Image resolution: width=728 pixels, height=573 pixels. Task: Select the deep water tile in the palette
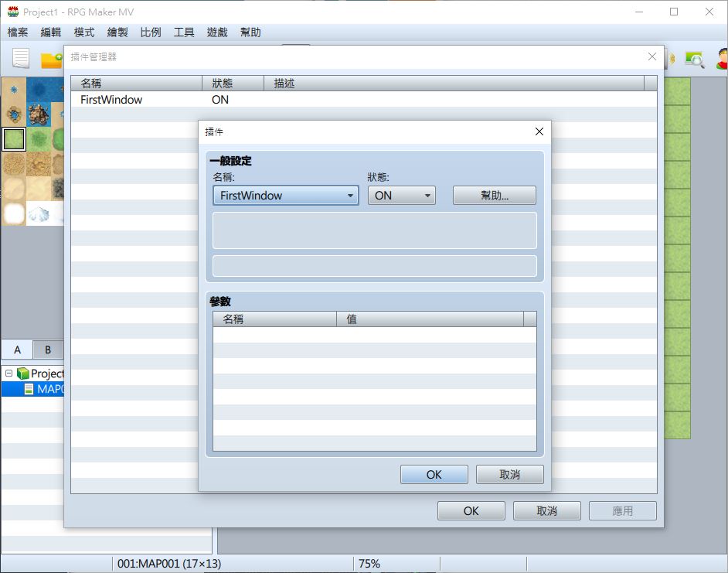(x=39, y=89)
